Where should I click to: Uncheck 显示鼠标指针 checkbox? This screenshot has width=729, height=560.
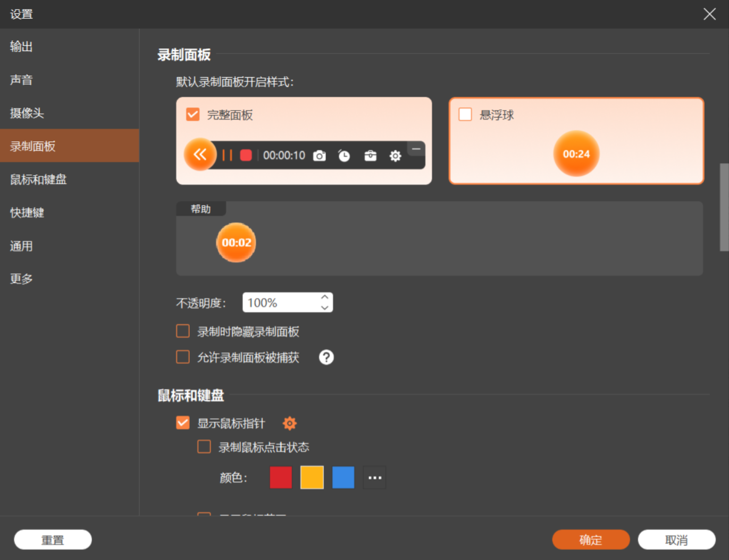183,423
